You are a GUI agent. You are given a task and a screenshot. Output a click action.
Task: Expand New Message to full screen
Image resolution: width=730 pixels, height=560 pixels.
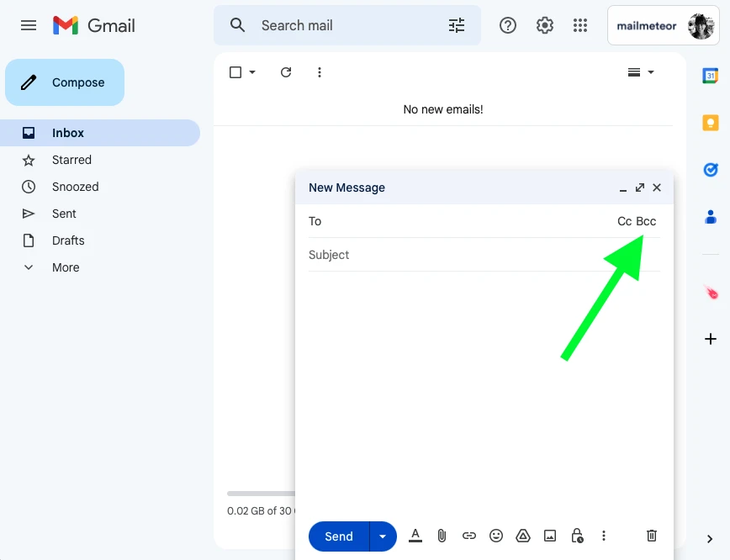point(640,188)
